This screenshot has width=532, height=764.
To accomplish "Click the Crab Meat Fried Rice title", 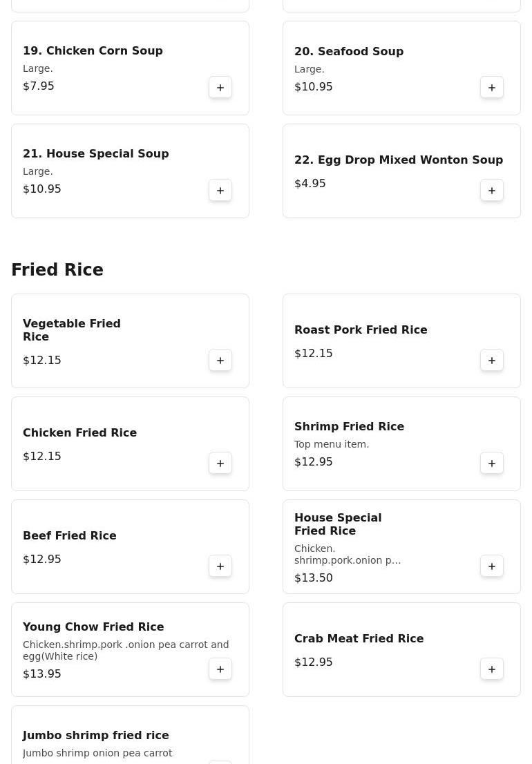I will point(359,639).
